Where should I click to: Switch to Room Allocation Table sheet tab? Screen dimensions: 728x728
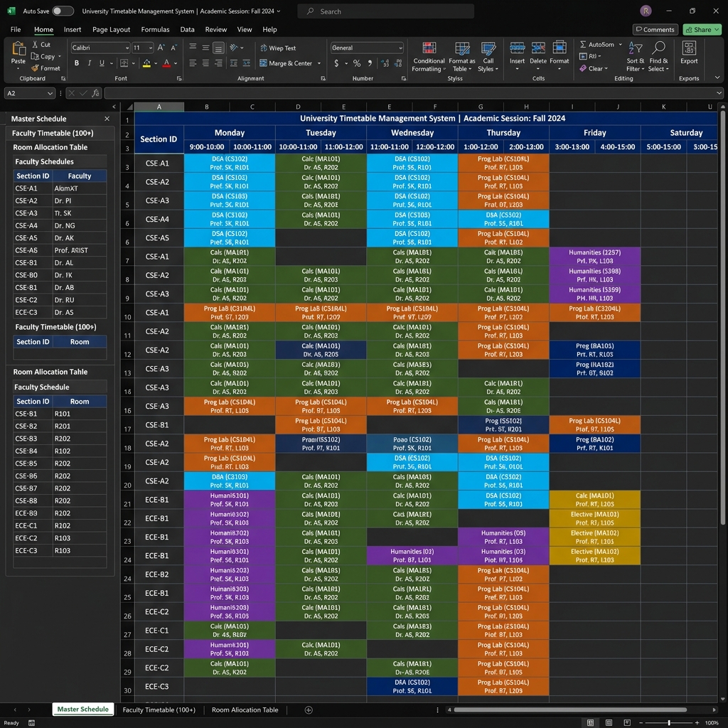click(245, 710)
